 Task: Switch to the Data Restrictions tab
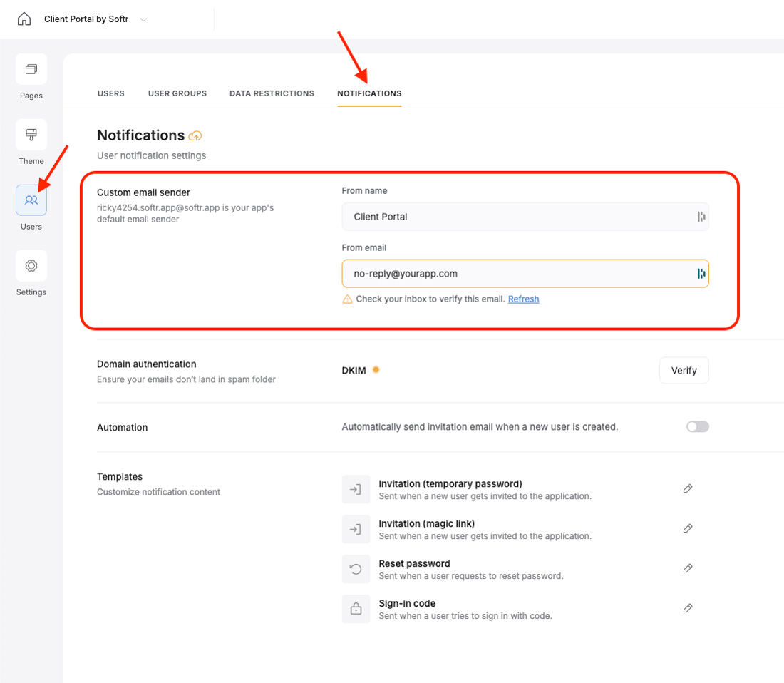click(272, 93)
